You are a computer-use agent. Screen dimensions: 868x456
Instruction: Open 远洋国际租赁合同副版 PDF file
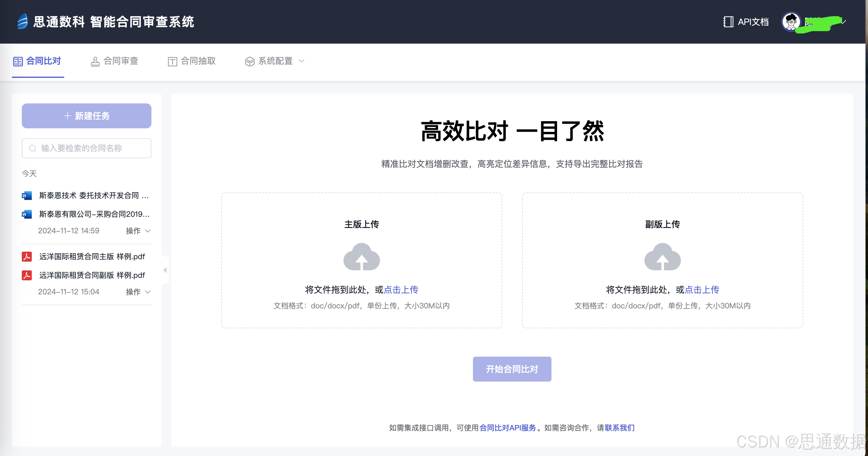(x=92, y=275)
